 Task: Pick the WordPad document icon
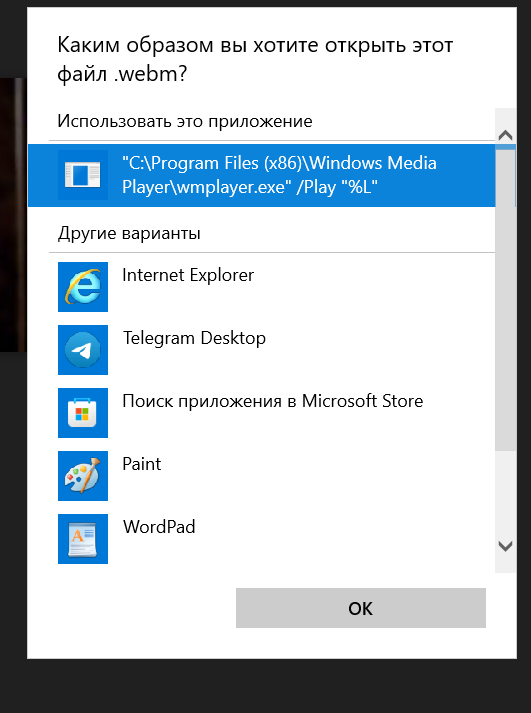[x=83, y=539]
